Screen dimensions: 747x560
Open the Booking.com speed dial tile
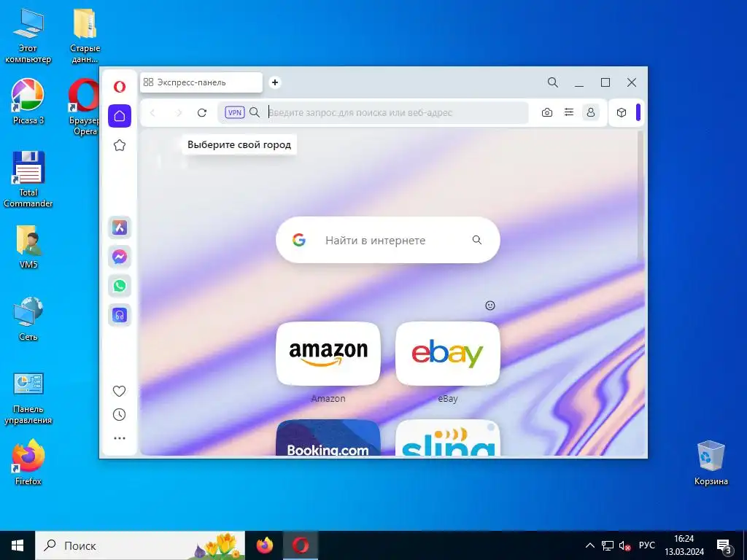tap(328, 437)
